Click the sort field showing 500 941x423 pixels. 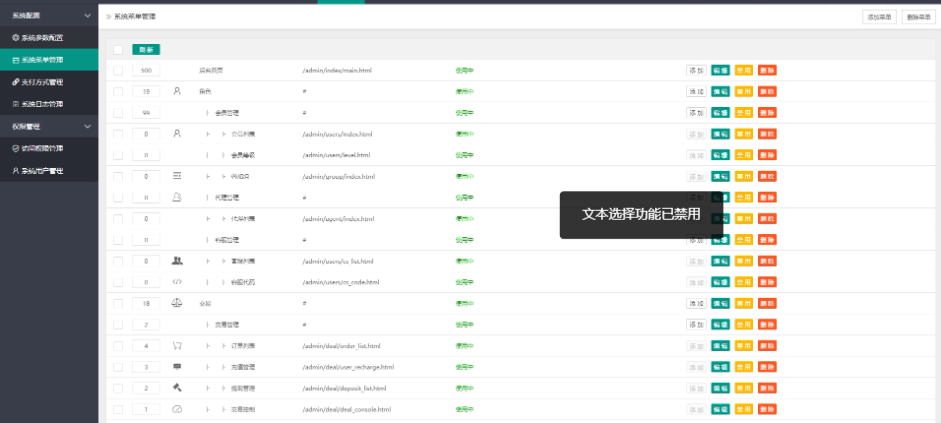click(146, 70)
